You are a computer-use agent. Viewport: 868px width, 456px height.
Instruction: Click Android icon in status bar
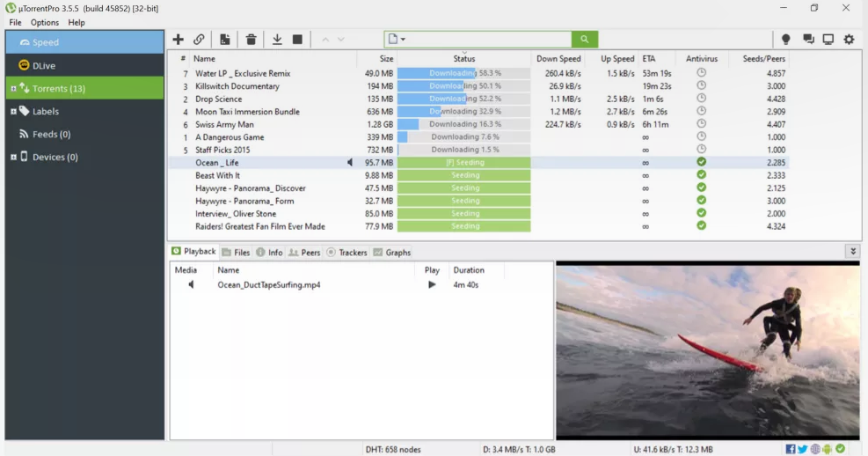pos(827,449)
